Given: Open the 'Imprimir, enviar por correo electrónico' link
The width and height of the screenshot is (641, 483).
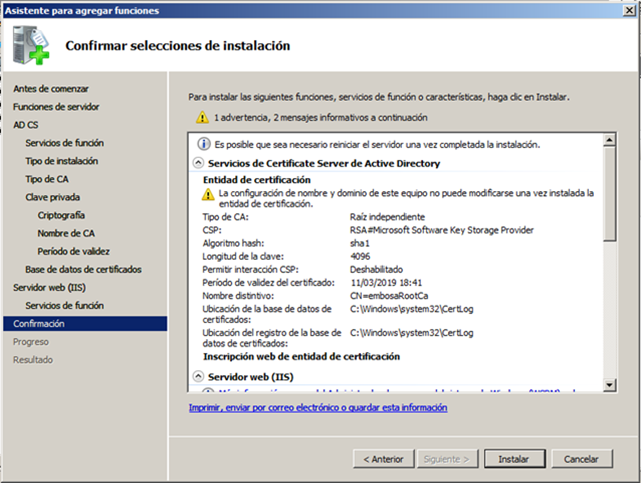Looking at the screenshot, I should [x=318, y=408].
